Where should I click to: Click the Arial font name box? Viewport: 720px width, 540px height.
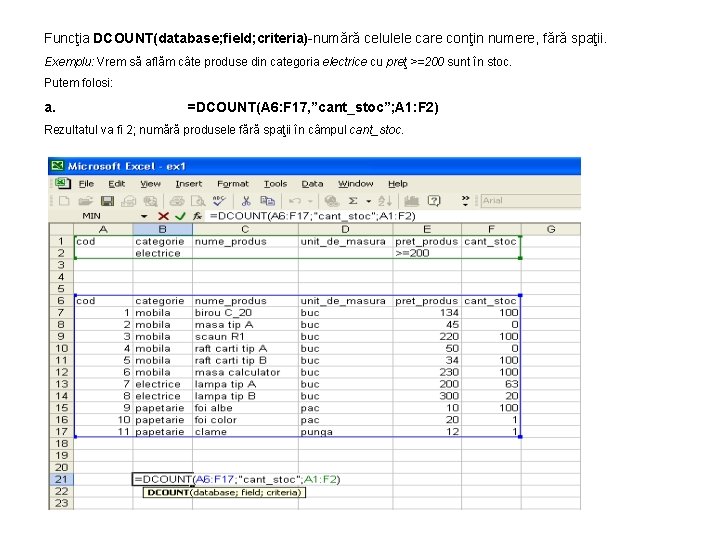(530, 201)
